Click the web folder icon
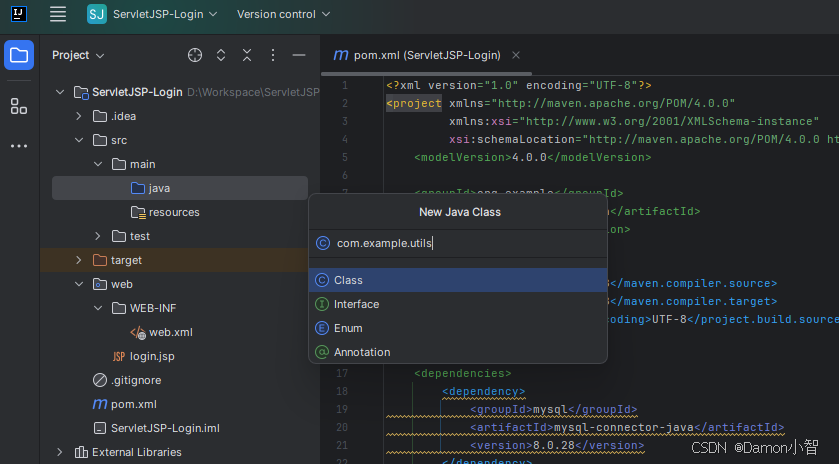839x464 pixels. 100,284
